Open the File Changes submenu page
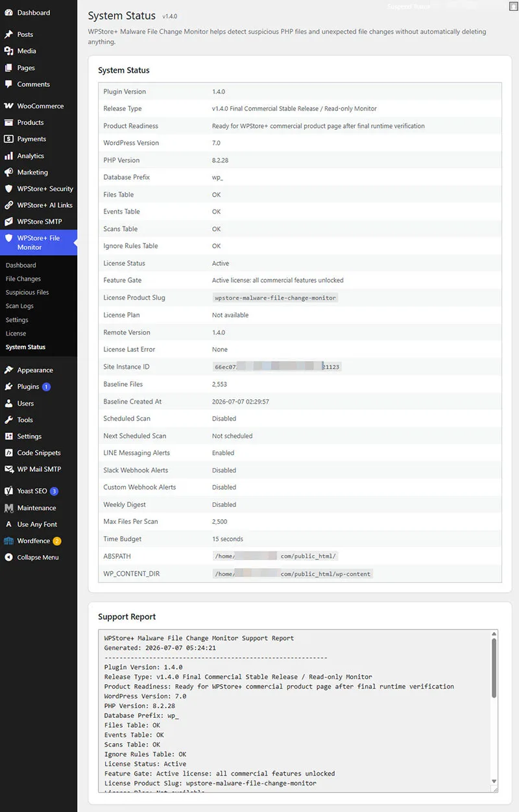The image size is (519, 812). [x=23, y=278]
